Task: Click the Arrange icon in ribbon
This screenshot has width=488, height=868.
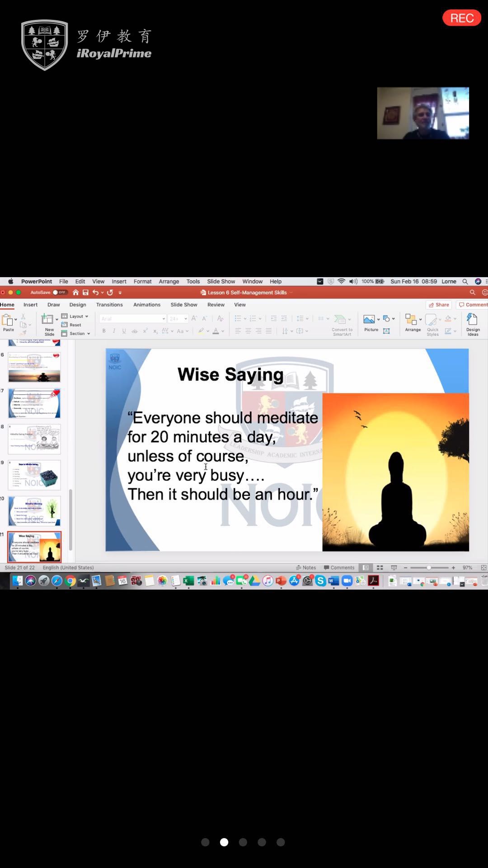Action: click(x=411, y=320)
